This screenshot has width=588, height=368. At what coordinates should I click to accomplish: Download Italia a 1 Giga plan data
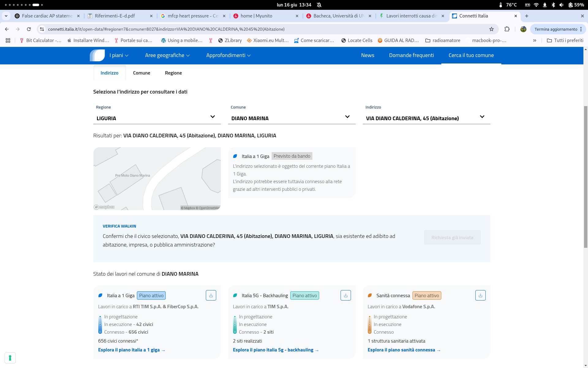coord(211,295)
